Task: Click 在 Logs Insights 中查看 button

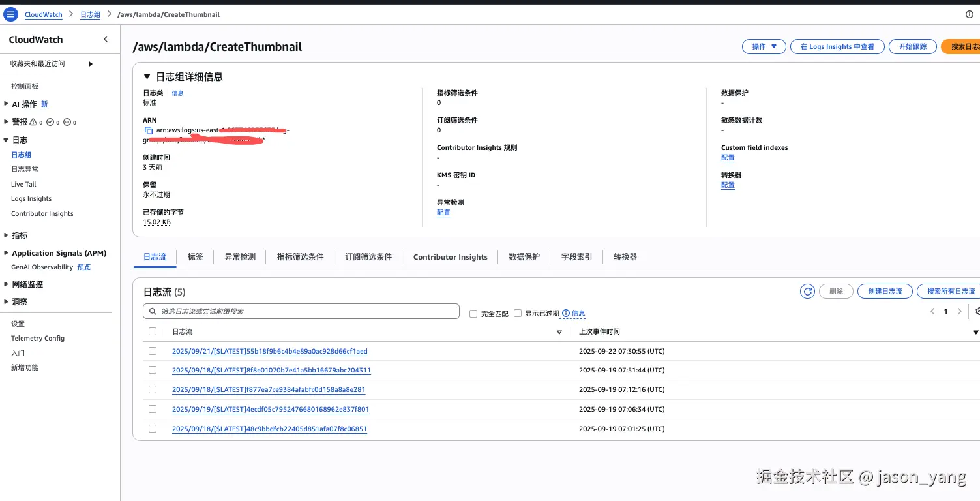Action: 837,46
